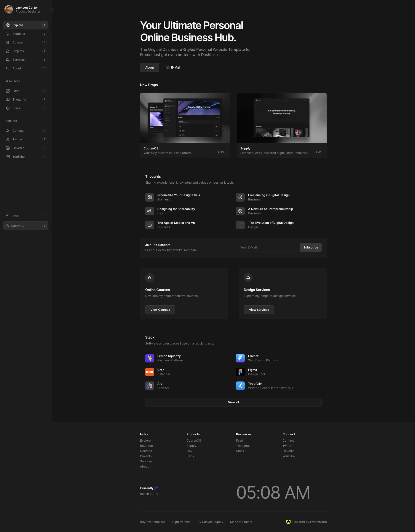Click the Boutique shopping bag icon
Image resolution: width=415 pixels, height=532 pixels.
(x=8, y=34)
